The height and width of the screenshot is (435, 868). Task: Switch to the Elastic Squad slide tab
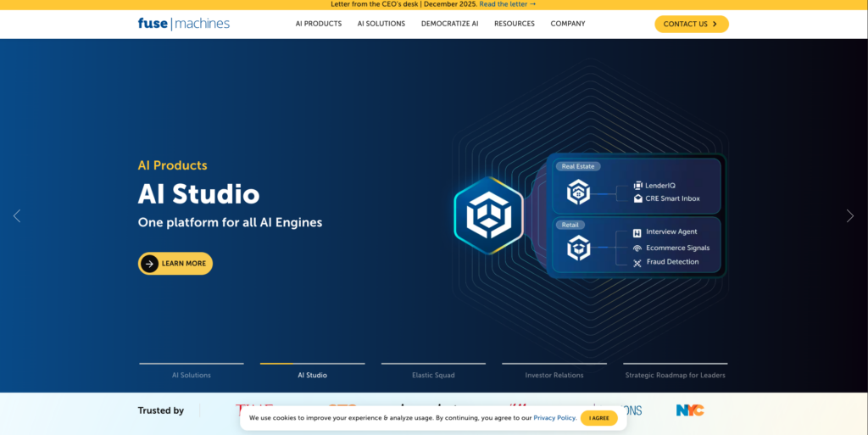(x=433, y=376)
